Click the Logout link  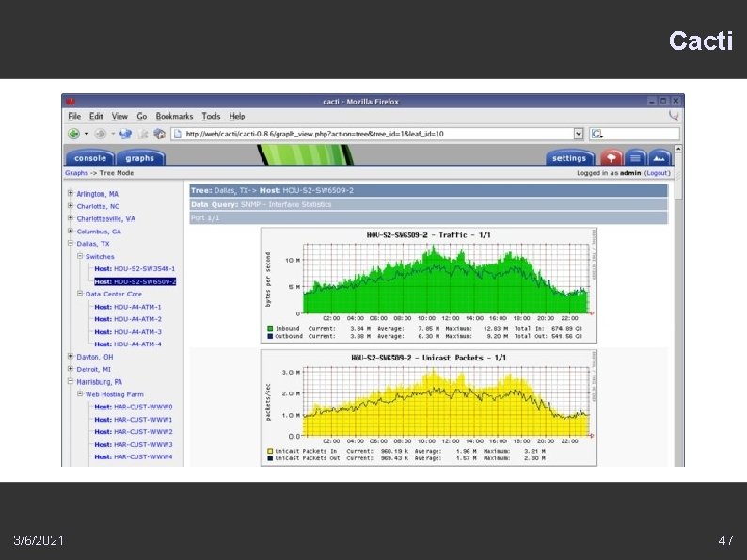(658, 173)
